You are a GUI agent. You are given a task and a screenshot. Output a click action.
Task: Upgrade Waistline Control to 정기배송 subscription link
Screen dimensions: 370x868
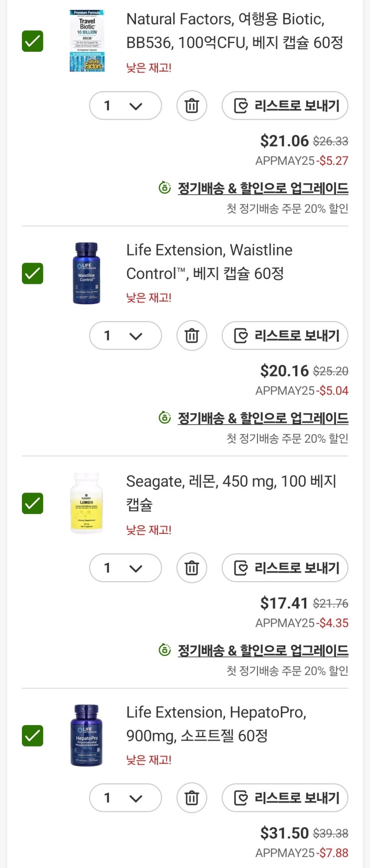tap(263, 418)
